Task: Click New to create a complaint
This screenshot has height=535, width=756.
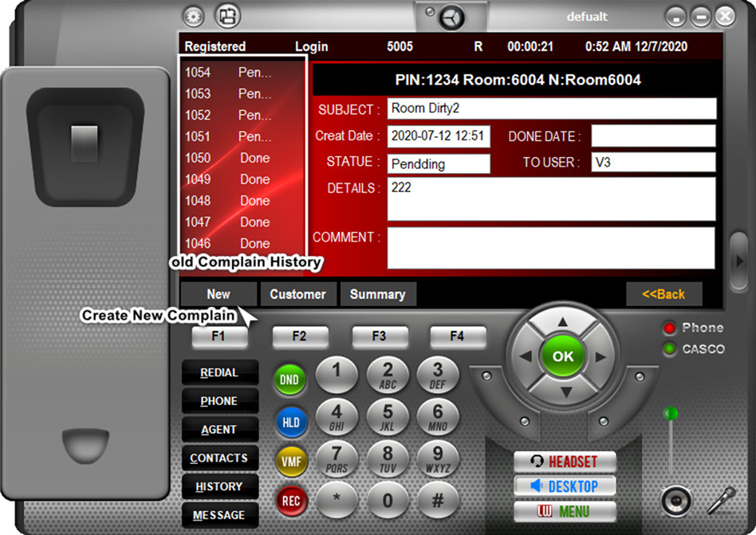Action: [219, 294]
